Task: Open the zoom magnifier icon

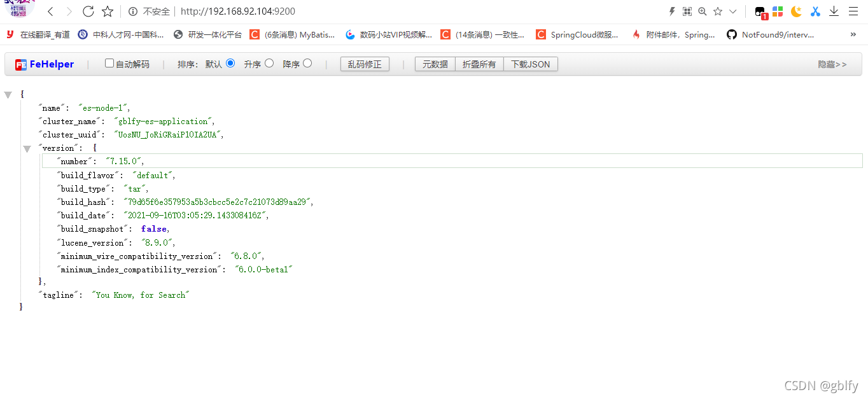Action: click(703, 11)
